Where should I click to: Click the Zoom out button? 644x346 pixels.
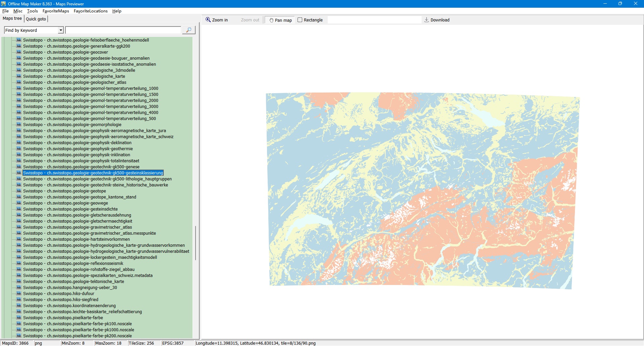pyautogui.click(x=250, y=20)
